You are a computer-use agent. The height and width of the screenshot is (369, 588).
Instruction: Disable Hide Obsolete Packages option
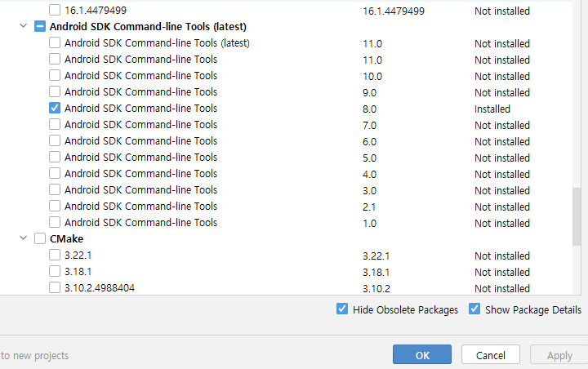coord(342,309)
